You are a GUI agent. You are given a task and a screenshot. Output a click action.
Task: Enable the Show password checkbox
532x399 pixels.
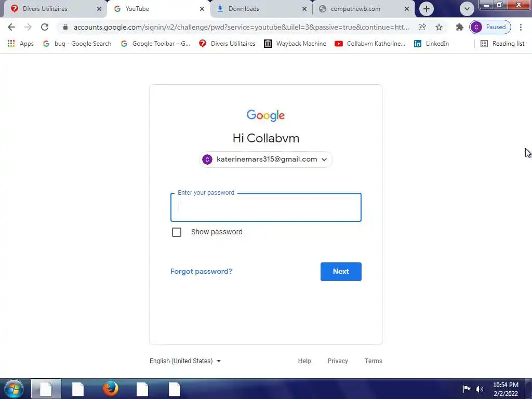pos(177,232)
